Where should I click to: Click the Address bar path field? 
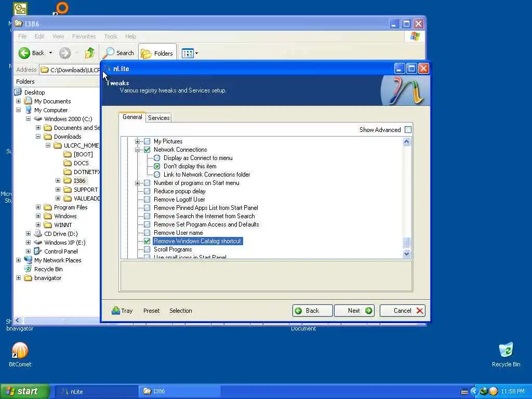pos(70,70)
